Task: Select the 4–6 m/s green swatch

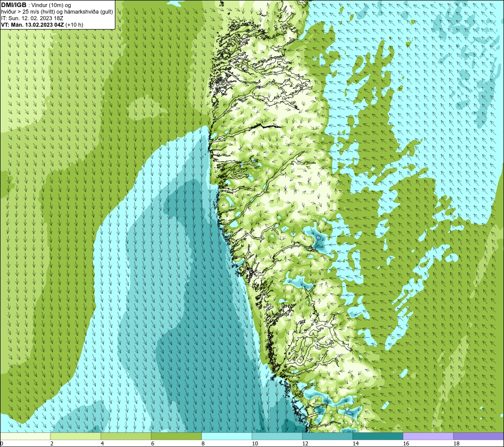Action: coord(126,436)
